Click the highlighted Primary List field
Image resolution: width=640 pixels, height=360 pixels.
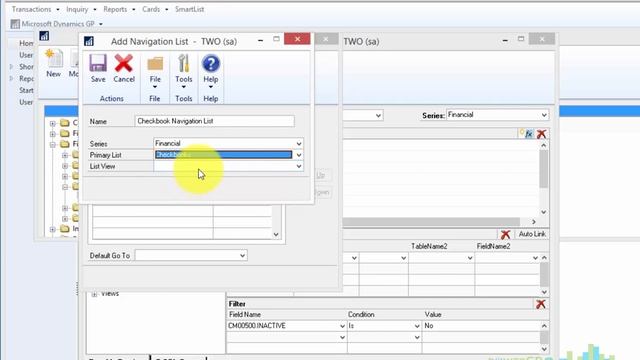point(224,155)
